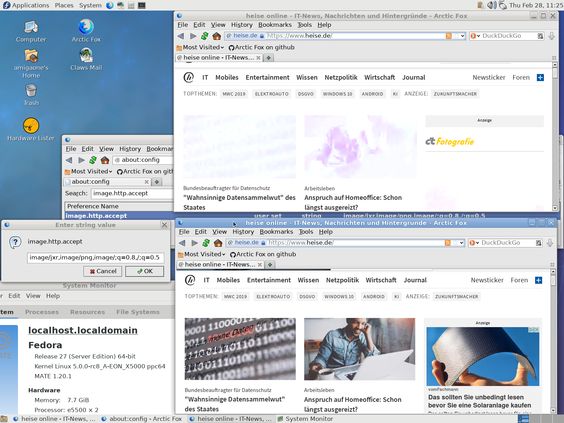Expand Most Visited in about:config window
The image size is (564, 423).
click(88, 172)
